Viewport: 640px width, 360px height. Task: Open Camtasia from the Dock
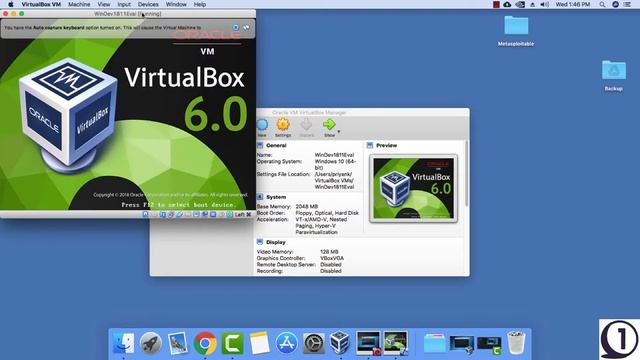tap(232, 343)
